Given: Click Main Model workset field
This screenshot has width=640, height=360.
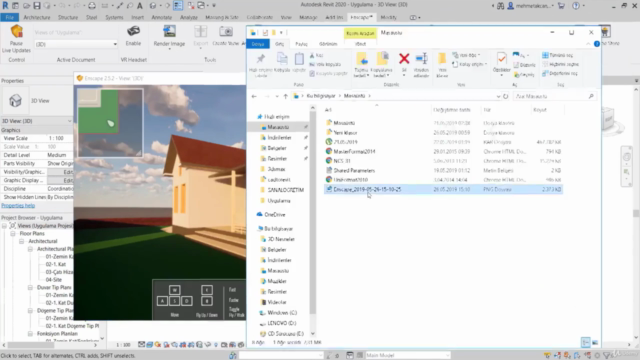Looking at the screenshot, I should [407, 355].
